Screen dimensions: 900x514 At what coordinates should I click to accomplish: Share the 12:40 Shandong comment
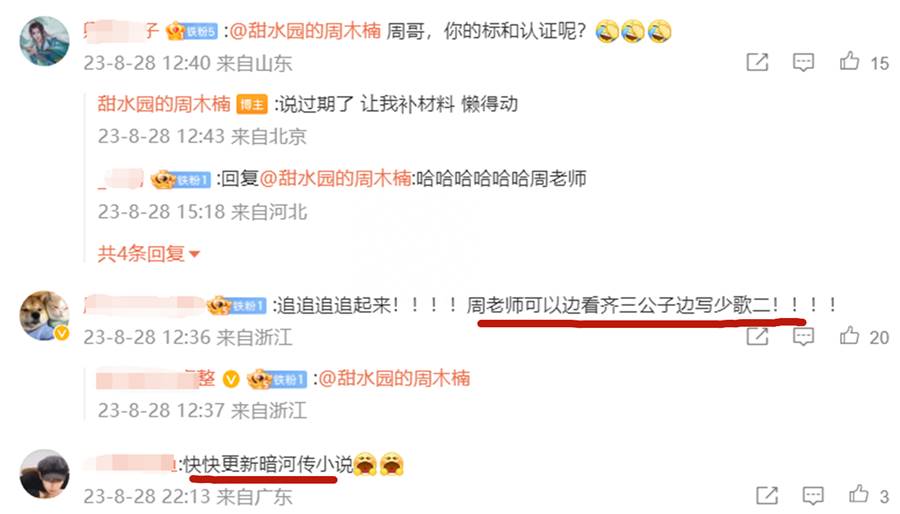point(757,61)
